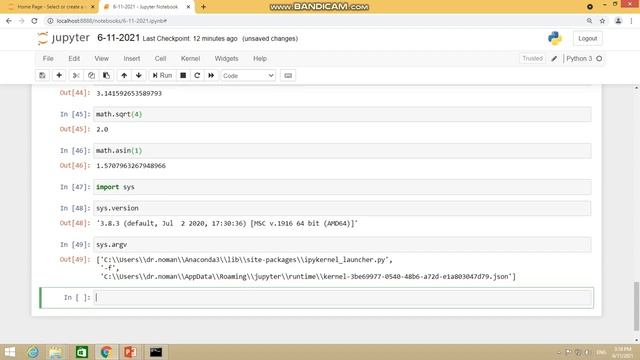
Task: Go forward in the browser
Action: [22, 21]
